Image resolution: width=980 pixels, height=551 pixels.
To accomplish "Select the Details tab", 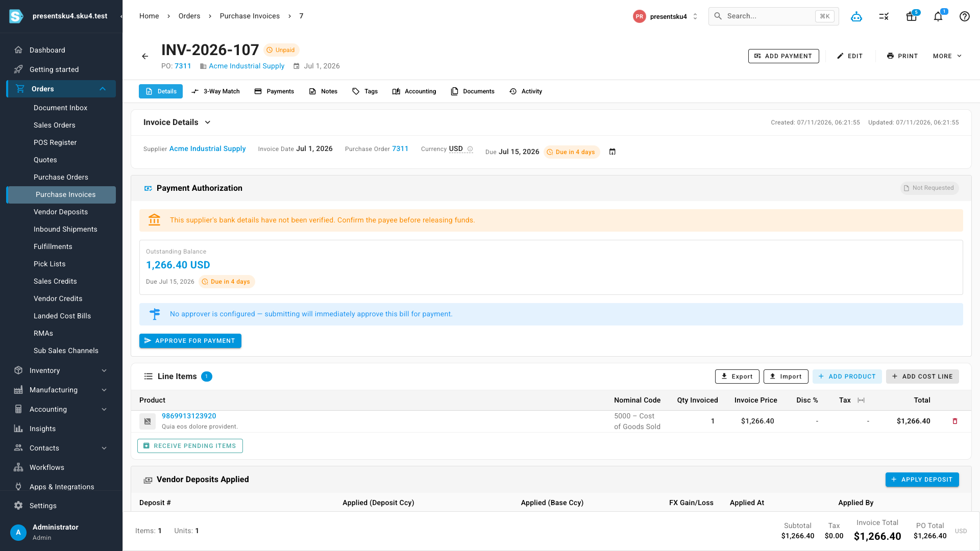I will click(x=161, y=91).
